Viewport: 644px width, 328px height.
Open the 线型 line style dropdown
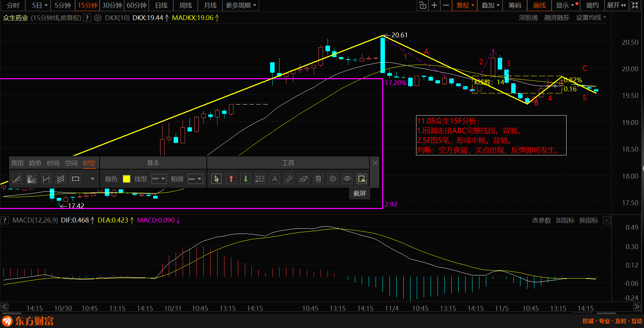pos(159,179)
